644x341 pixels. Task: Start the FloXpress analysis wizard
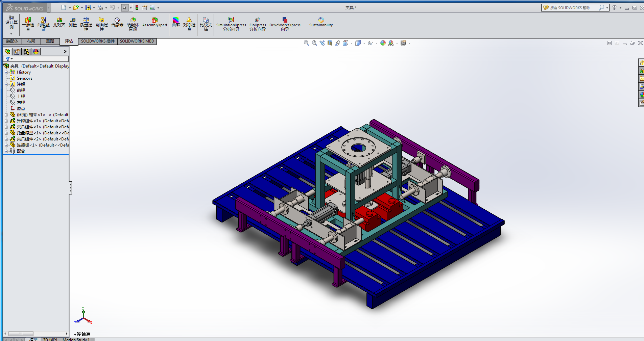coord(258,24)
